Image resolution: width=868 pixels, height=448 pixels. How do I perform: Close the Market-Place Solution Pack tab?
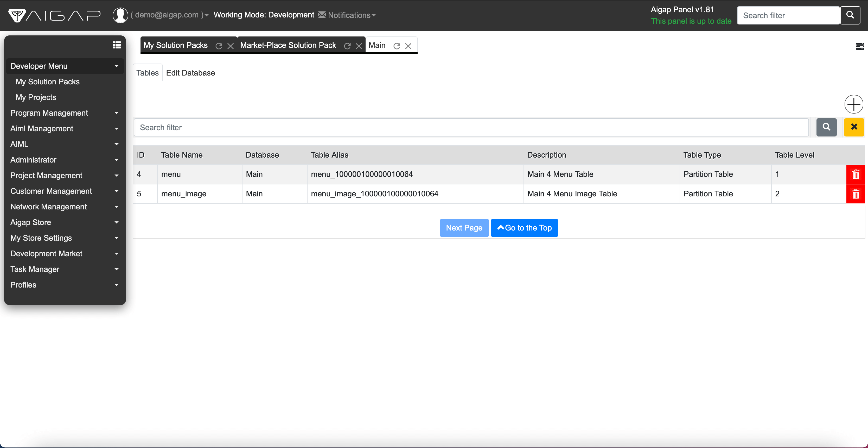(x=359, y=46)
